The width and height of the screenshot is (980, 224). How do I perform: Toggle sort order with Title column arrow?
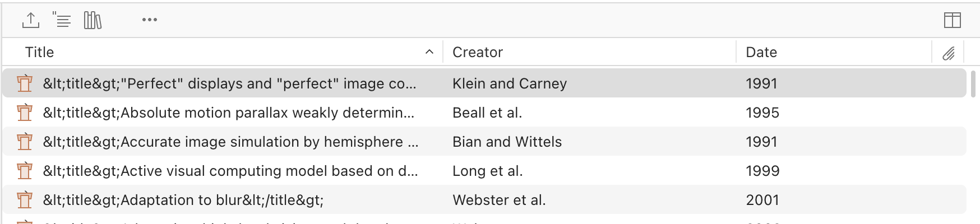429,52
